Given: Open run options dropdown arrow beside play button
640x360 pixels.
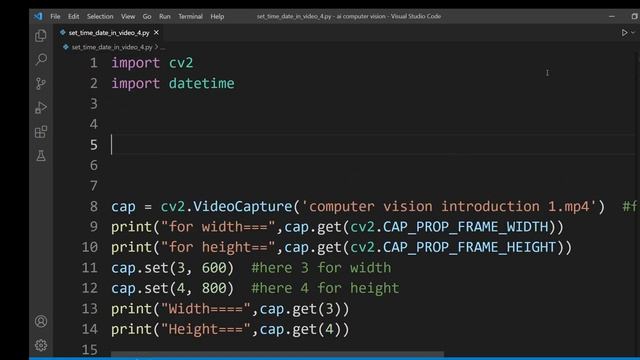Looking at the screenshot, I should click(x=633, y=33).
